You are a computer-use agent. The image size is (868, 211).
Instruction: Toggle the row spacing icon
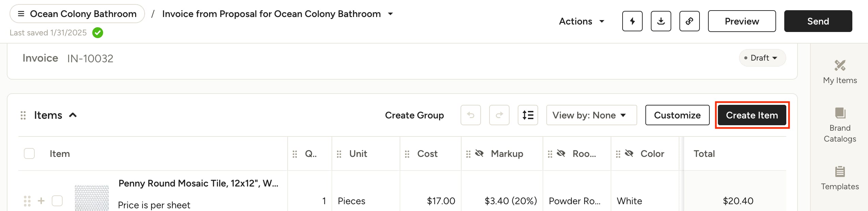click(528, 115)
